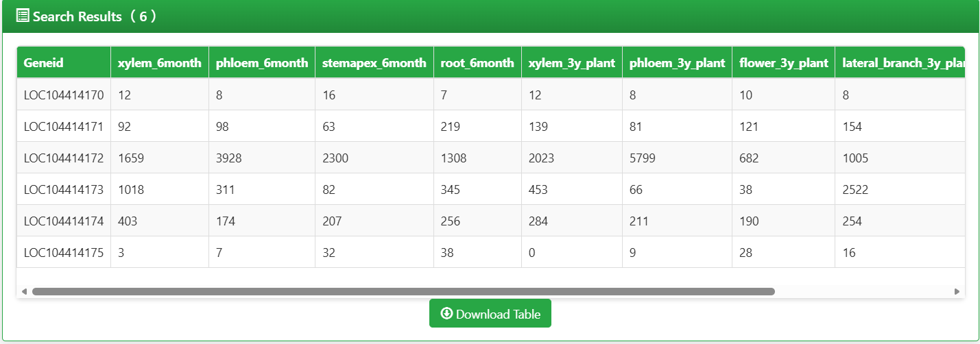Click value 284 in xylem_3y_plant
This screenshot has height=344, width=980.
click(538, 221)
